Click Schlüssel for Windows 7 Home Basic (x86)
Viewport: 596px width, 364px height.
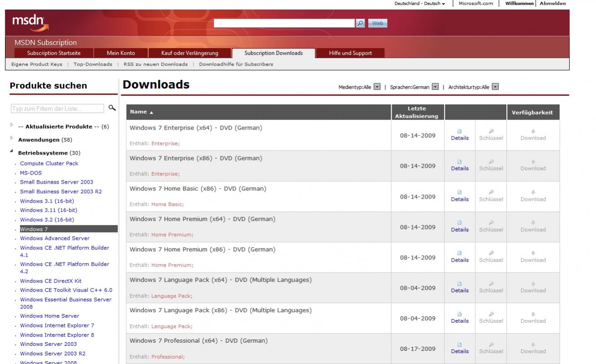[491, 196]
